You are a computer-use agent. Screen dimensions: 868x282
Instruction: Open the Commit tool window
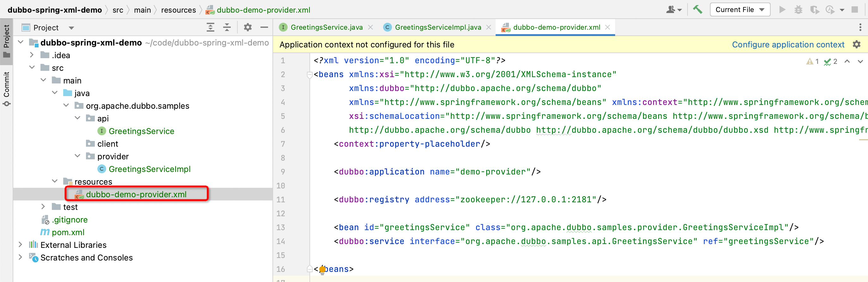(x=6, y=88)
